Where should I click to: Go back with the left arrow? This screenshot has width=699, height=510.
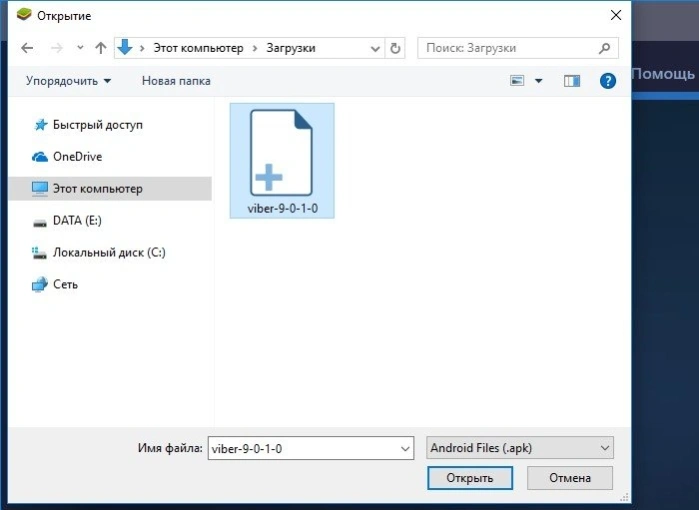(27, 48)
